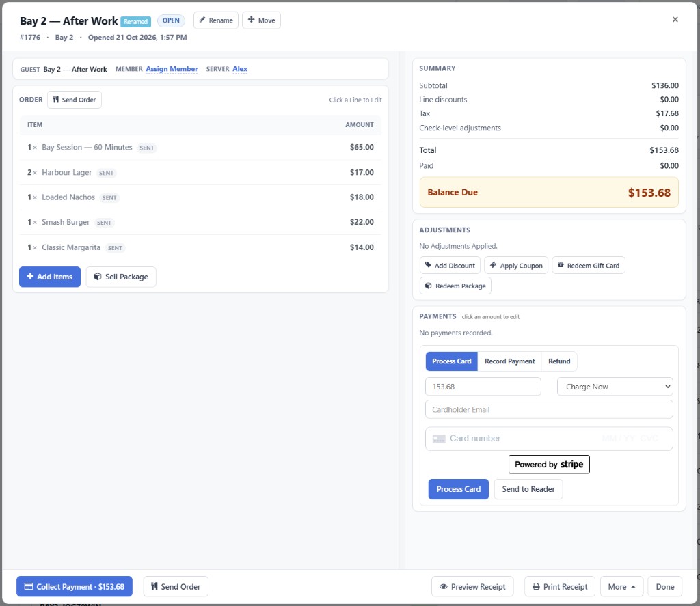Open the Assign Member link

[172, 69]
